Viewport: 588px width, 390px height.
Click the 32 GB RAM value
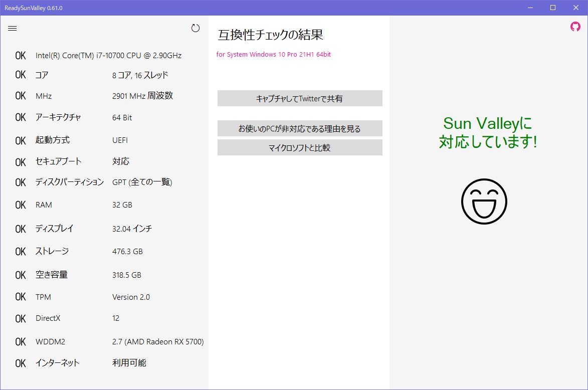click(122, 205)
